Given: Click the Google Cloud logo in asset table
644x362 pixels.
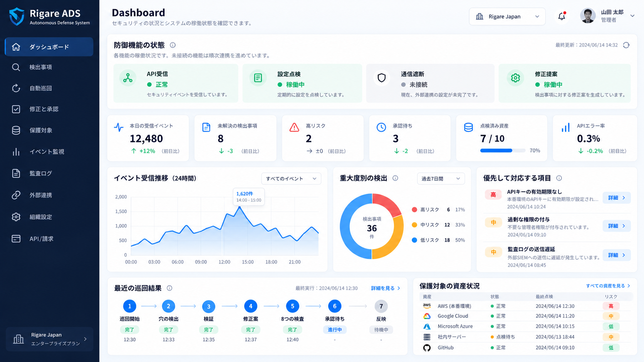Looking at the screenshot, I should (427, 316).
